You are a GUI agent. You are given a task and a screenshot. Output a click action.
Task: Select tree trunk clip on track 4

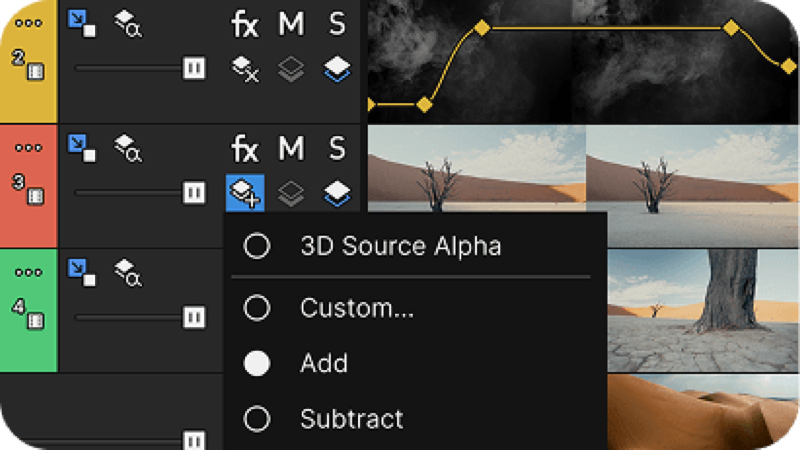(703, 311)
